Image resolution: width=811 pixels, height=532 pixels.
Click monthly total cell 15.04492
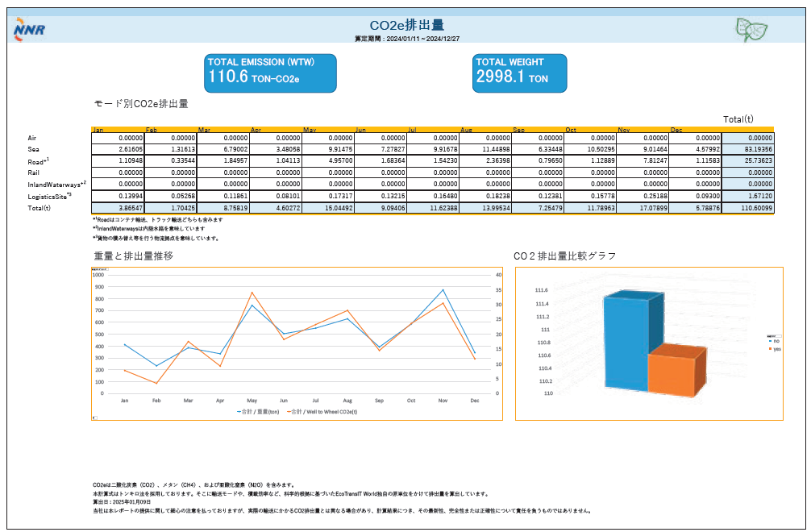coord(327,208)
